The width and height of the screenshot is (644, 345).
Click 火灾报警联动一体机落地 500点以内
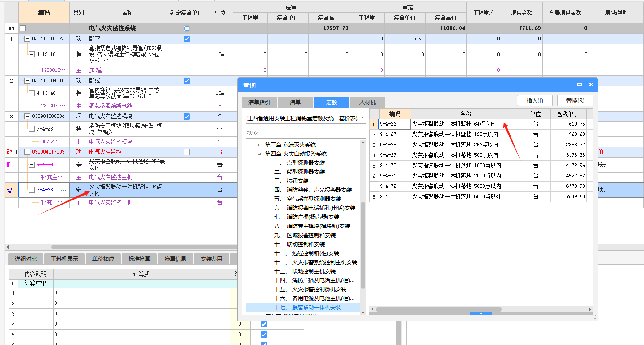(455, 155)
